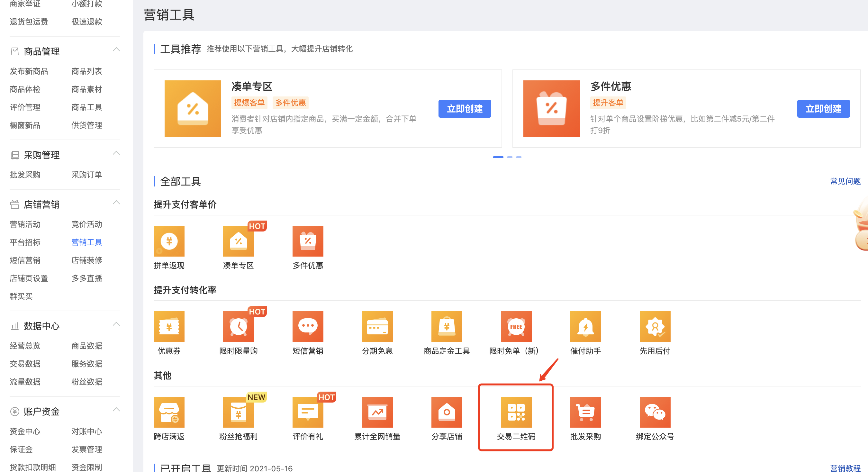This screenshot has width=868, height=472.
Task: Select the second carousel page indicator
Action: point(510,157)
